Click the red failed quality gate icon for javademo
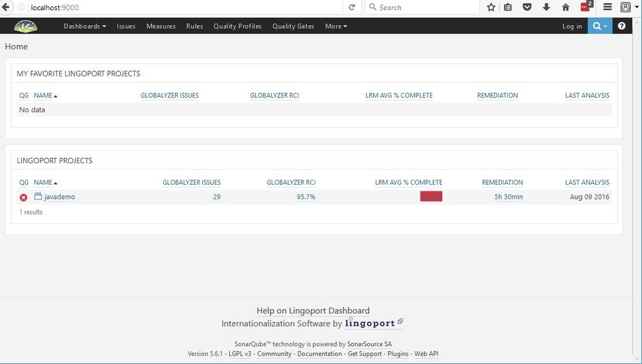This screenshot has height=364, width=642. (24, 197)
